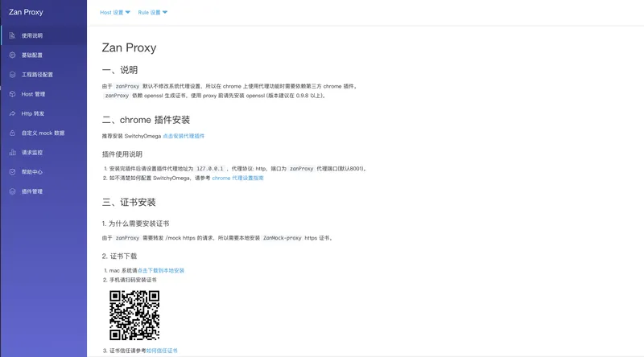Click the 1. 为什么需要安装证书 subheading

pos(135,224)
